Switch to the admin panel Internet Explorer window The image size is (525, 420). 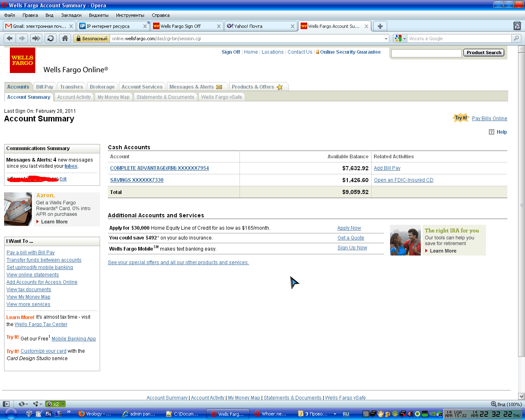point(140,414)
